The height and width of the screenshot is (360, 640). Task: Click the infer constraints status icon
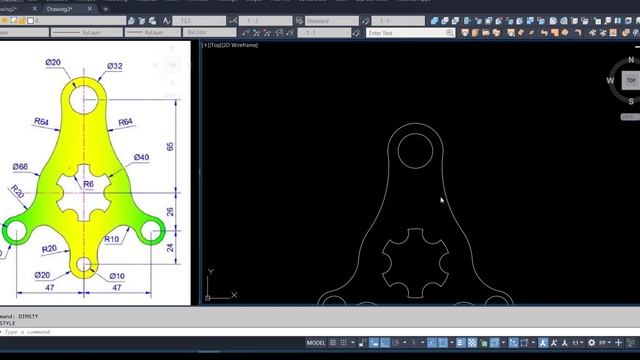click(x=363, y=343)
